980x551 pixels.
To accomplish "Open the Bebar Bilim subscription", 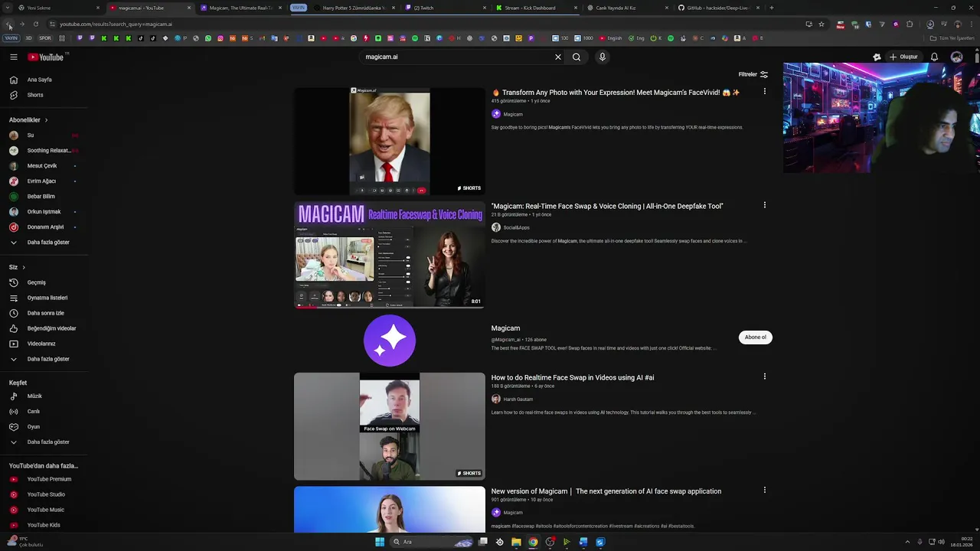I will [41, 197].
